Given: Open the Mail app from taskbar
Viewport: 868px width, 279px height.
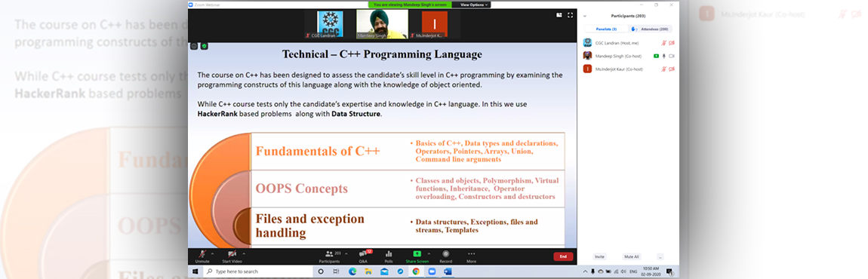Looking at the screenshot, I should (383, 271).
